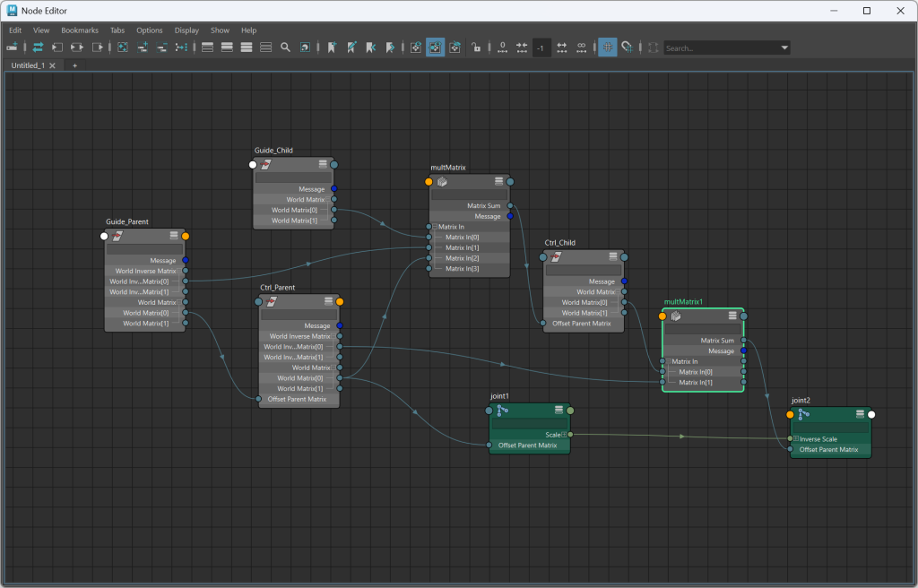The image size is (918, 588).
Task: Expand the Scale attribute on joint1
Action: click(565, 435)
